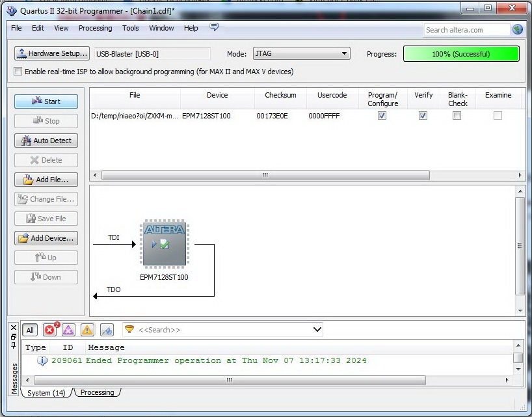Click the messages list scroll down arrow
This screenshot has width=532, height=417.
(x=518, y=369)
